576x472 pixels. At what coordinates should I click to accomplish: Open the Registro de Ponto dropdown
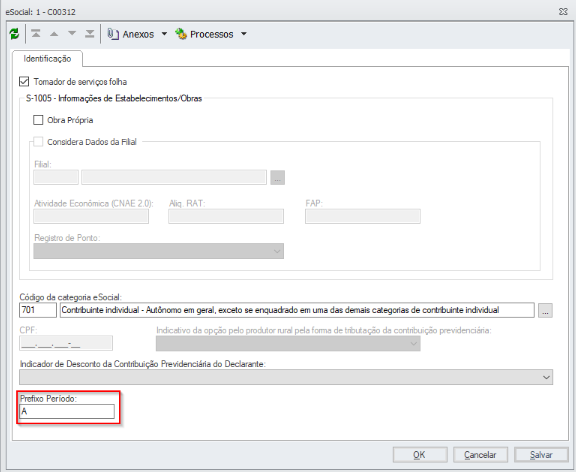tap(159, 251)
